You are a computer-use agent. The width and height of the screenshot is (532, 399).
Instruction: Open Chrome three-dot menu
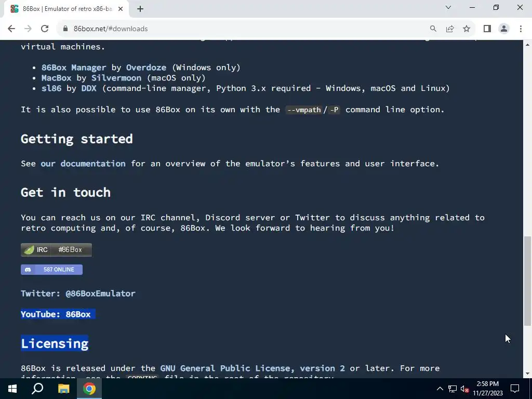(x=521, y=29)
